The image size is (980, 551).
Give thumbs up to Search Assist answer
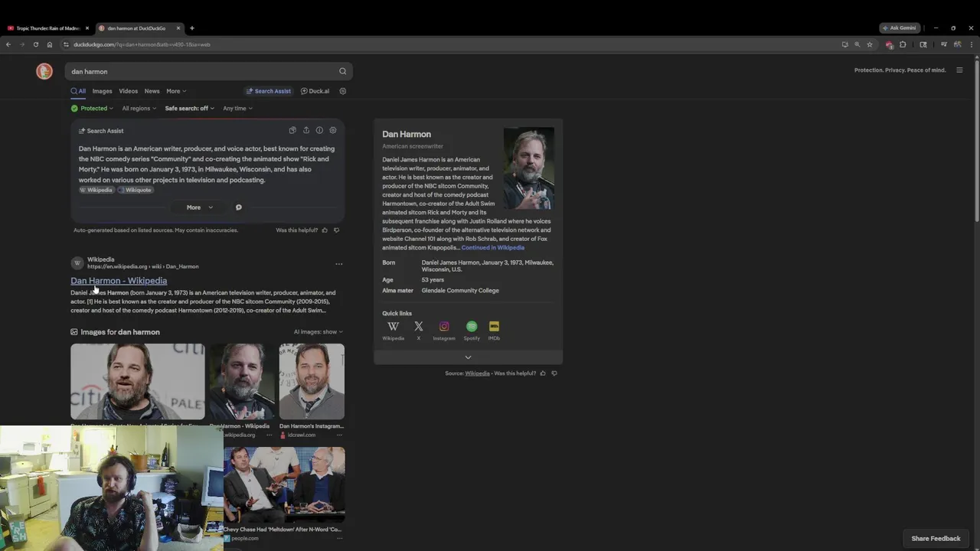point(325,230)
